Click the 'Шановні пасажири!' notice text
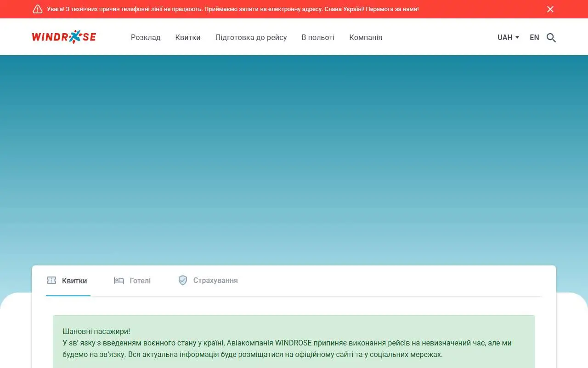 96,331
